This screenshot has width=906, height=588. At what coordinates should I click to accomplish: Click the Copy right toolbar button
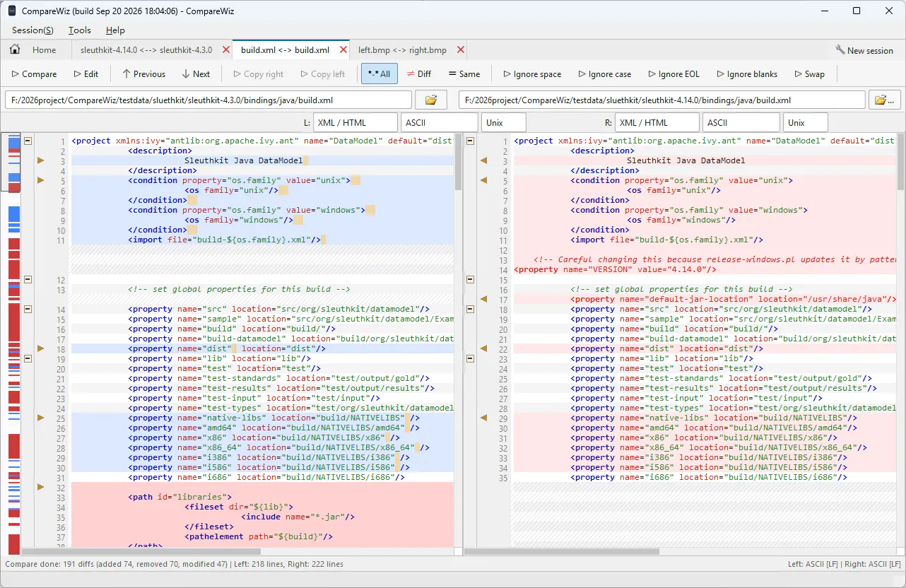[x=258, y=74]
